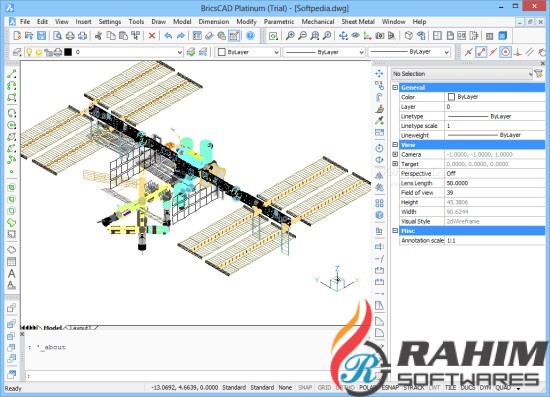Open the Dimension menu

[214, 22]
